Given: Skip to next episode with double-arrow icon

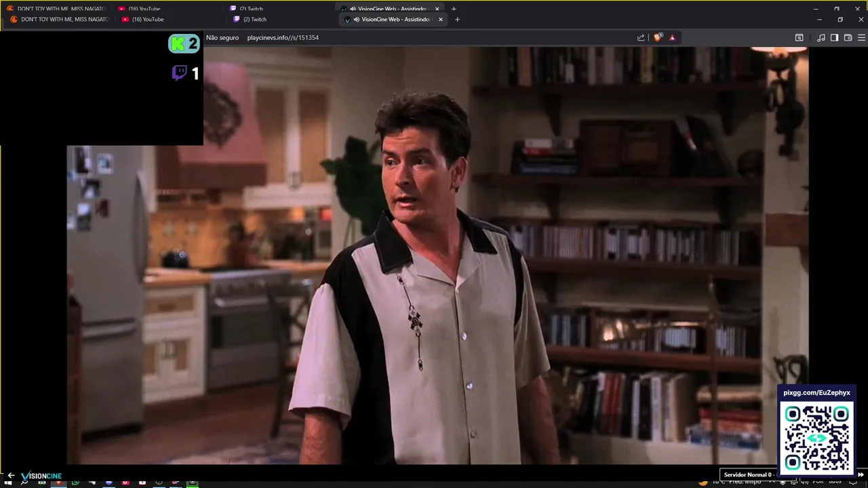Looking at the screenshot, I should [861, 475].
